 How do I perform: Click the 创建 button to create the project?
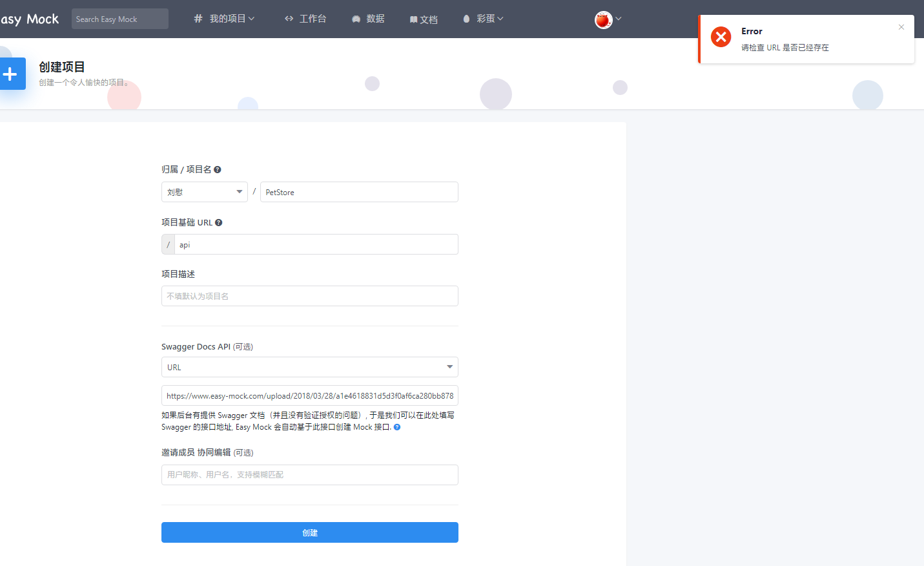tap(309, 532)
